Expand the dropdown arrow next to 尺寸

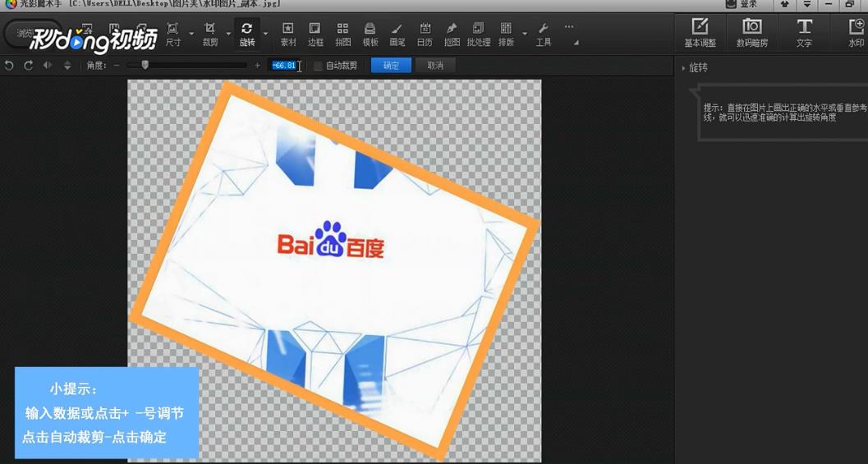(x=191, y=34)
